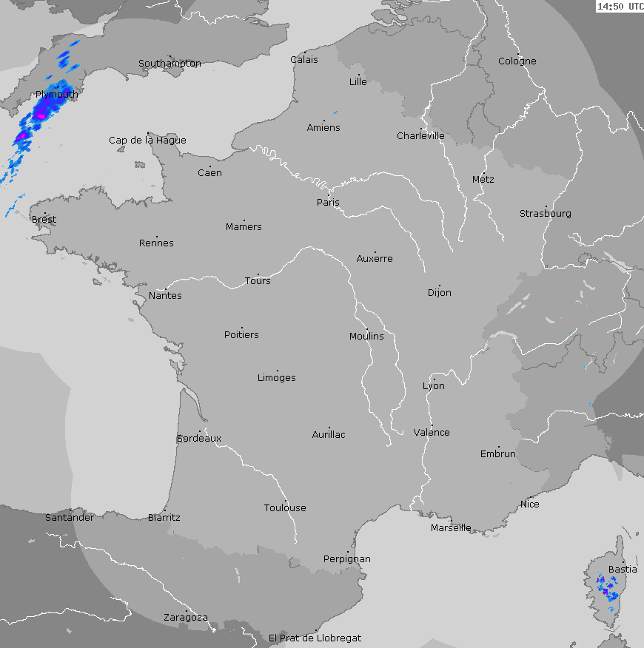Select the Cologne city label
The width and height of the screenshot is (644, 648).
point(517,61)
